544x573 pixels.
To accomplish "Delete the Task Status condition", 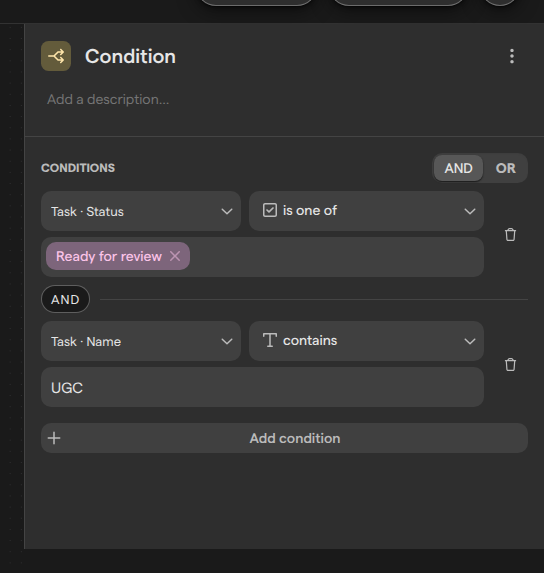I will 510,235.
